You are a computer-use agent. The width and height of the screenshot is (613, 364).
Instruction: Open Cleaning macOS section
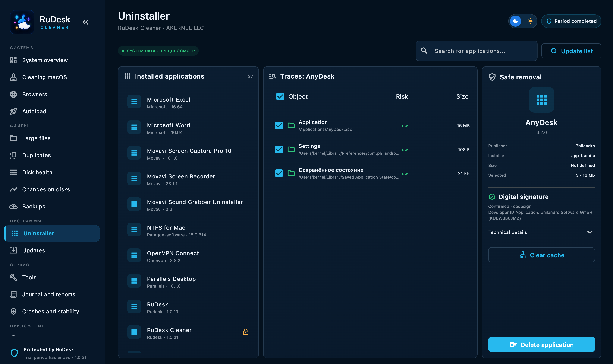(x=52, y=77)
